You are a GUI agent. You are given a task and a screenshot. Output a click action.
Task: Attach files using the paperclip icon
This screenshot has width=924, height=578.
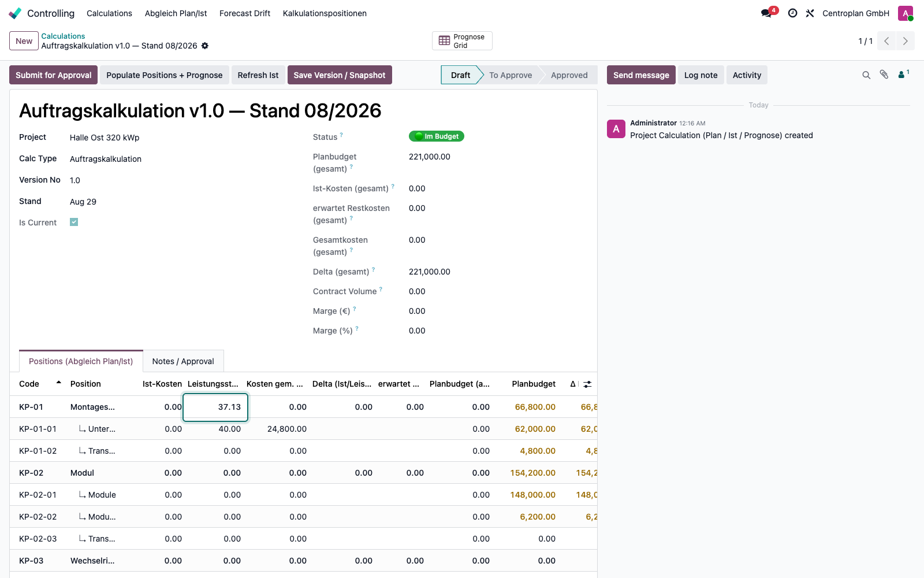coord(884,75)
